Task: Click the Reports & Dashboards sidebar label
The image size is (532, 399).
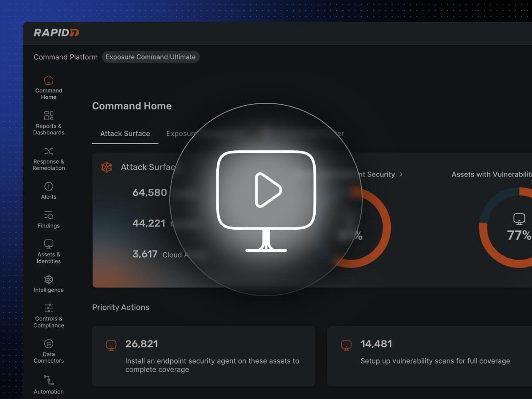Action: (x=49, y=129)
